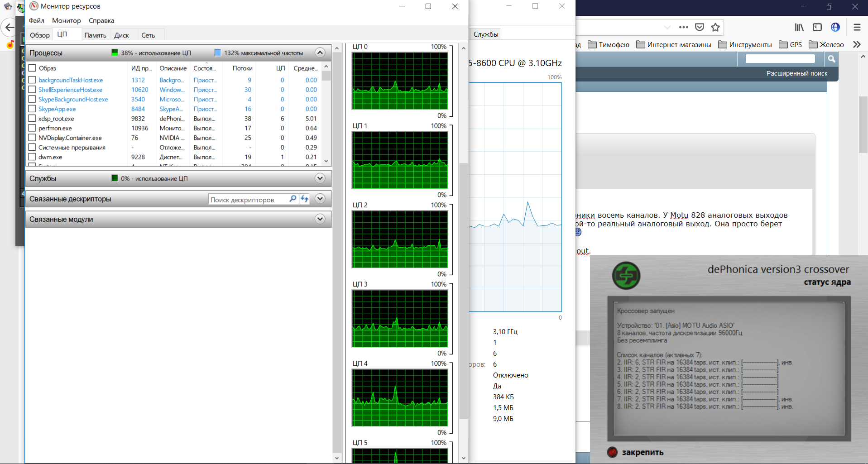Open the Железо bookmark folder
The height and width of the screenshot is (464, 868).
(x=826, y=44)
